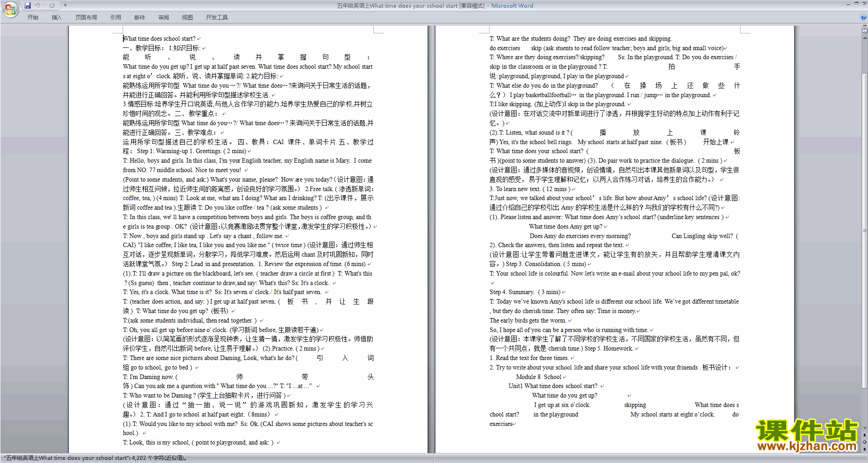This screenshot has height=463, width=868.
Task: Click the vertical scrollbar up arrow
Action: click(865, 37)
